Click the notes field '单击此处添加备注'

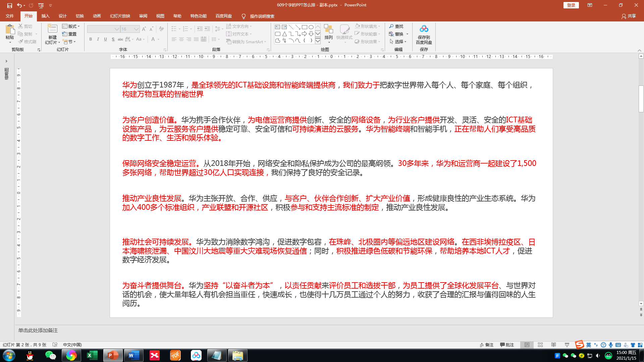click(x=38, y=330)
